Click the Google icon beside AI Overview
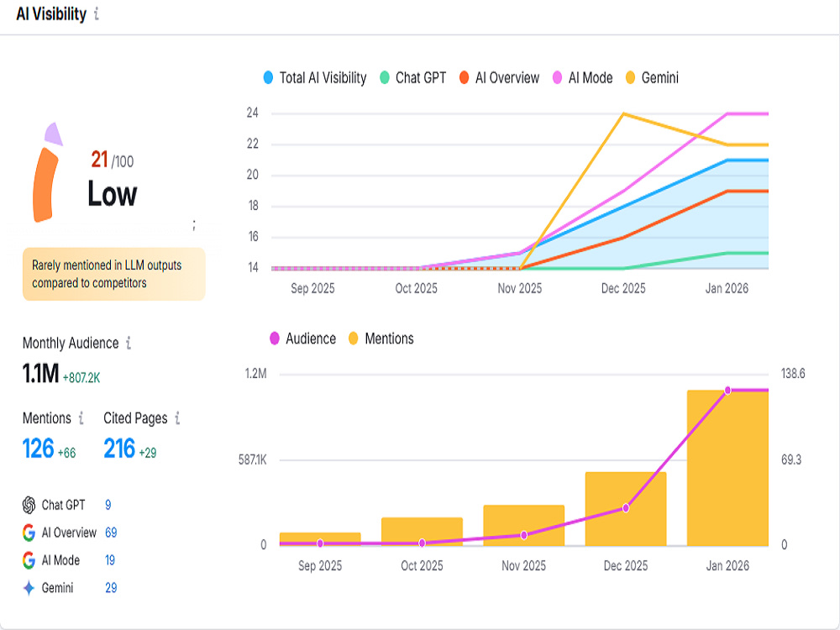This screenshot has width=840, height=630. point(29,533)
